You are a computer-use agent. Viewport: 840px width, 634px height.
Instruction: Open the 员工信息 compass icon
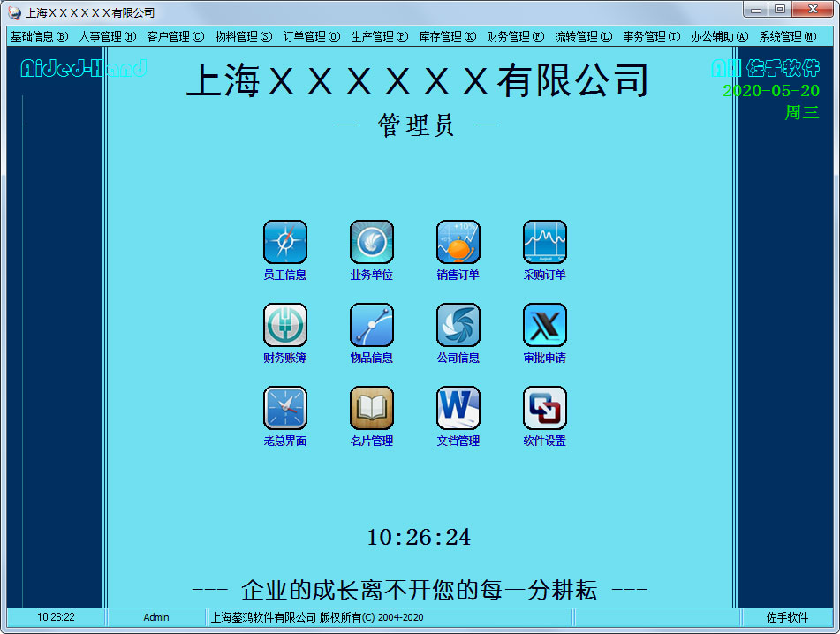[285, 242]
